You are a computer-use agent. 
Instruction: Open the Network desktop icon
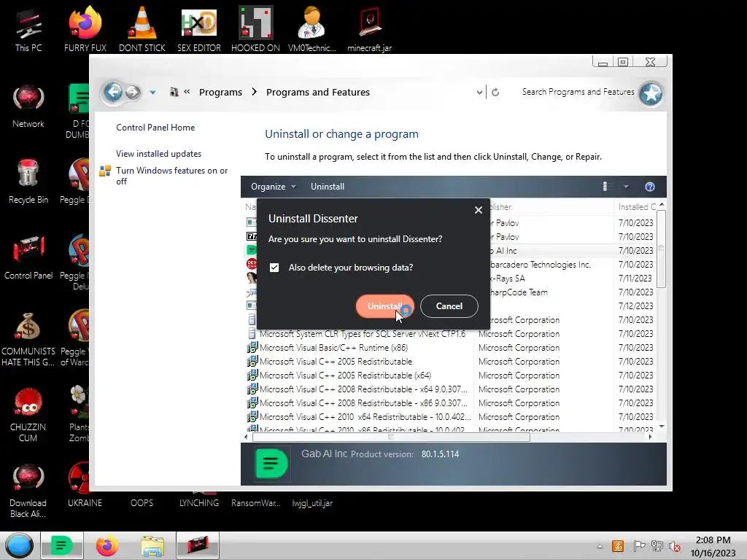coord(28,106)
